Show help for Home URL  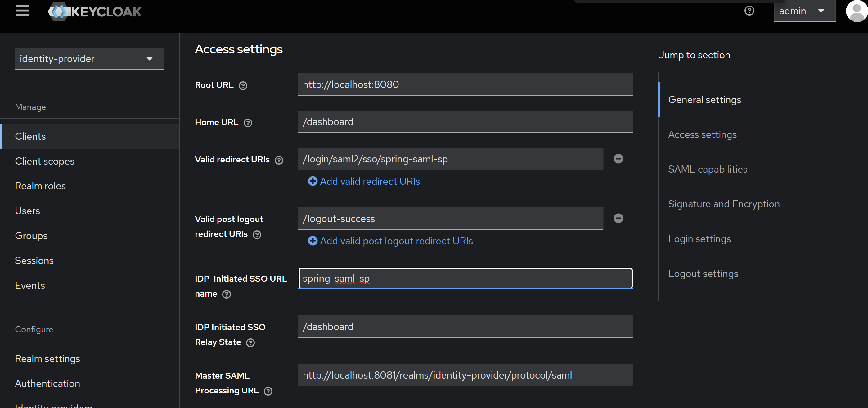click(248, 123)
